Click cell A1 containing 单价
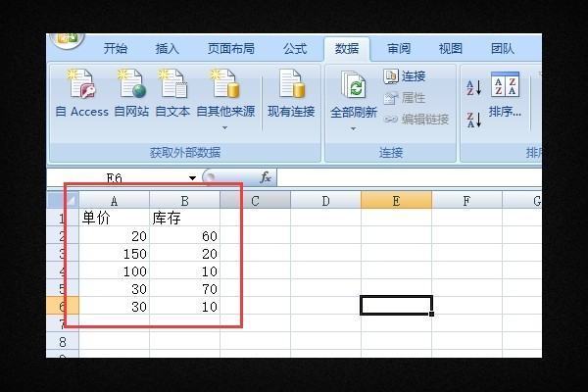The width and height of the screenshot is (588, 392). (x=114, y=218)
